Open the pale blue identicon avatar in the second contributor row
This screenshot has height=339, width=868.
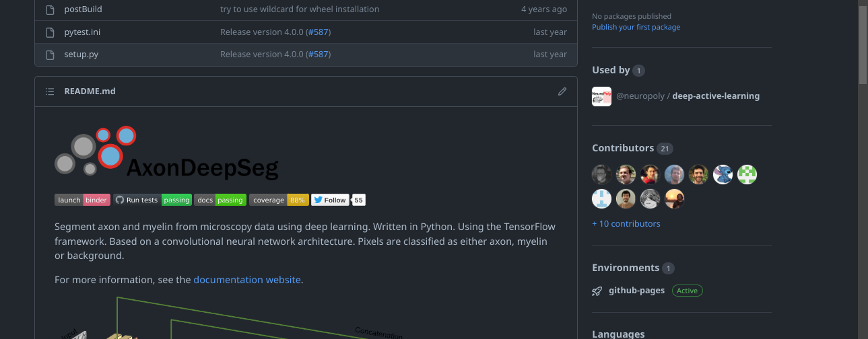point(602,198)
